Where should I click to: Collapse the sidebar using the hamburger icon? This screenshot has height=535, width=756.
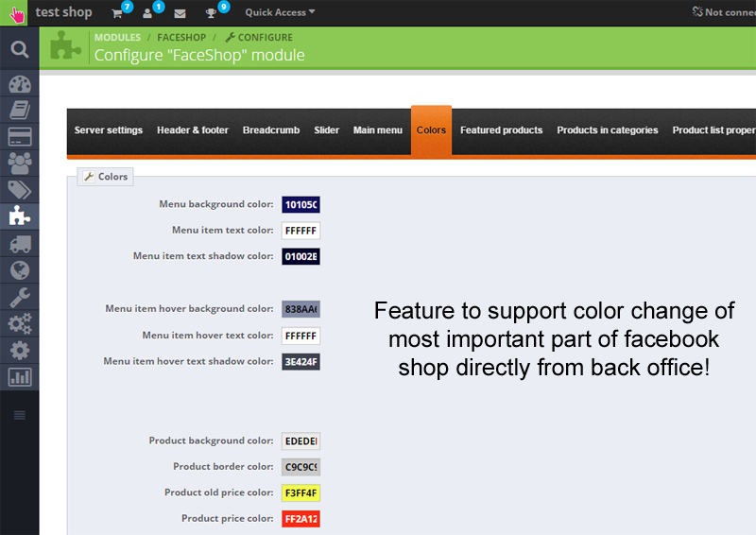19,415
